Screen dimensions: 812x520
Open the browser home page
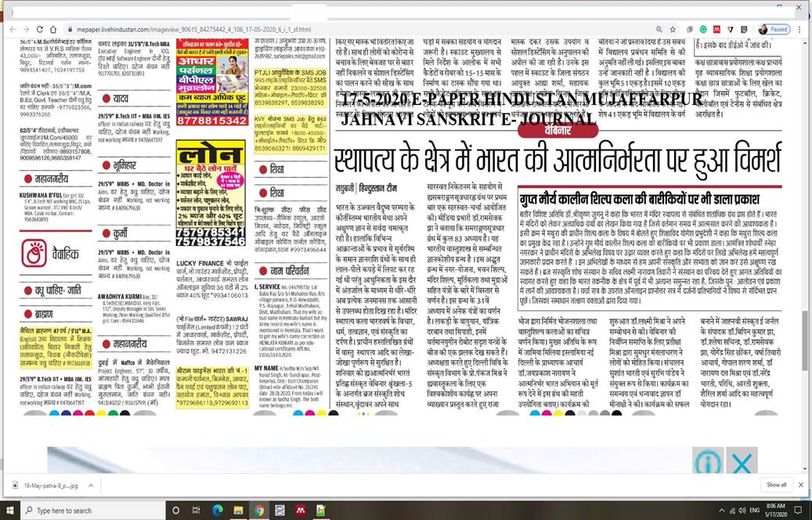(x=55, y=30)
